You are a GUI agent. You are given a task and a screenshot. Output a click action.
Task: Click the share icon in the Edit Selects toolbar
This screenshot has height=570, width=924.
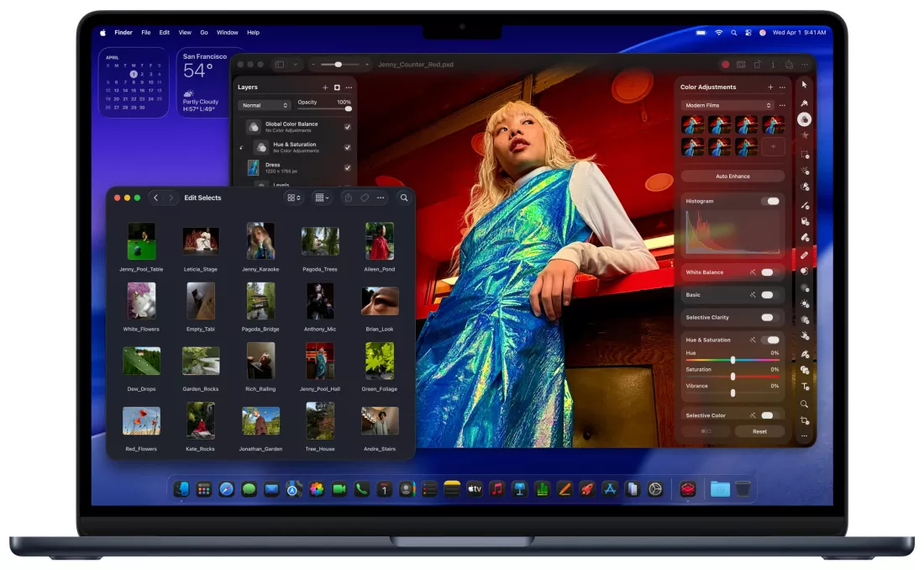348,198
